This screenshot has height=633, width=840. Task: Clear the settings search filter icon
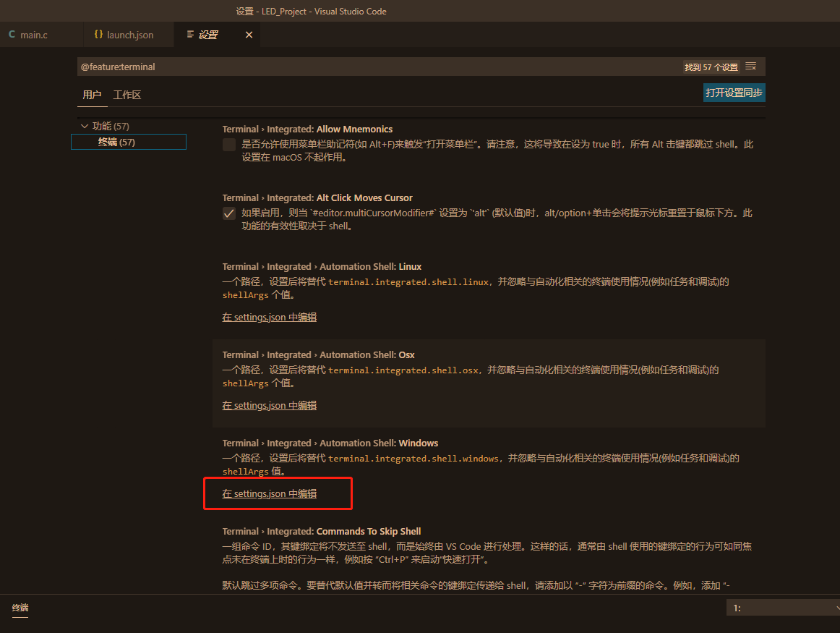tap(750, 66)
